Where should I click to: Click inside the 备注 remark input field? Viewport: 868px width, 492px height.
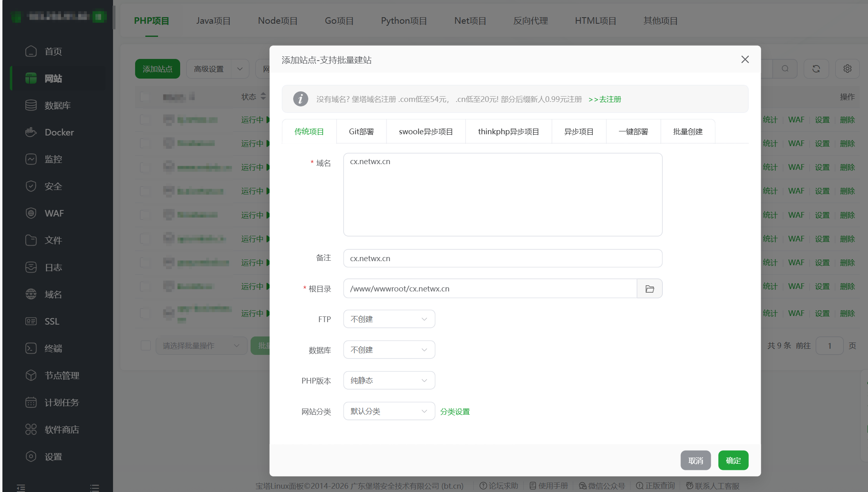(x=502, y=258)
